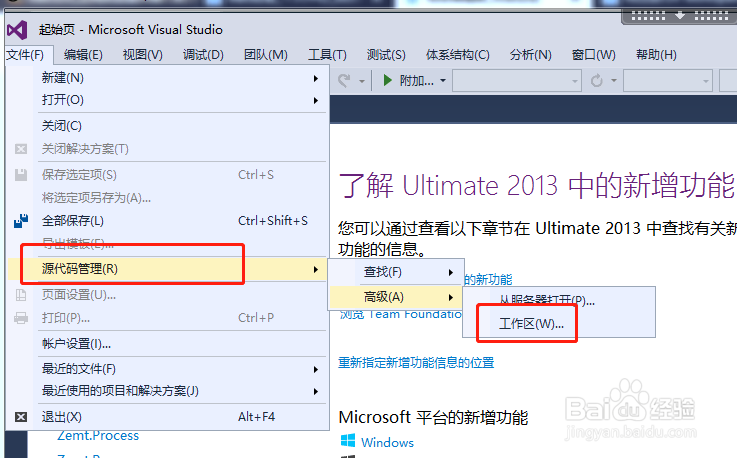Open the Help (帮助) menu
The width and height of the screenshot is (737, 458).
(x=656, y=55)
